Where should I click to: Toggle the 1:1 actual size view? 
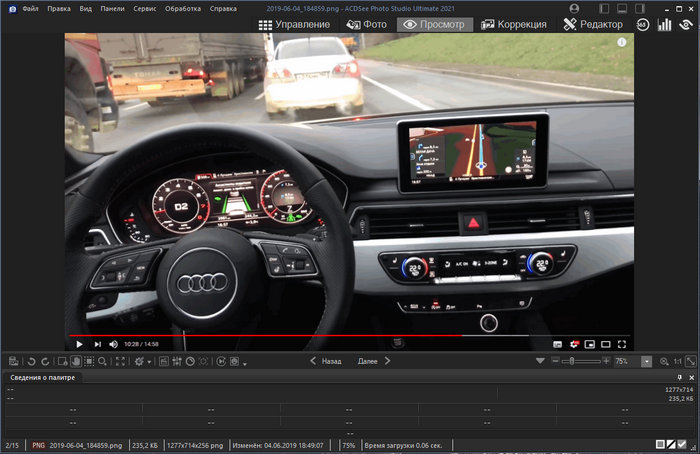click(677, 361)
